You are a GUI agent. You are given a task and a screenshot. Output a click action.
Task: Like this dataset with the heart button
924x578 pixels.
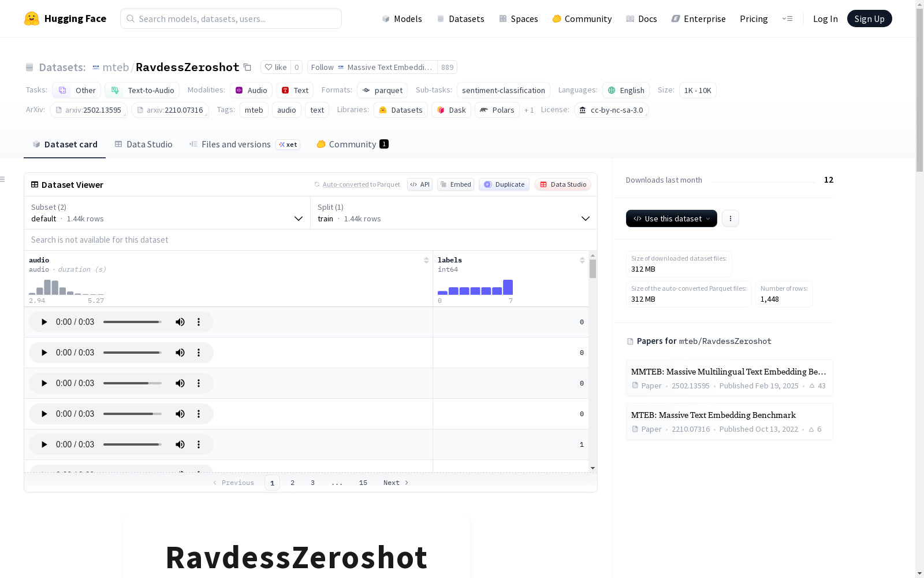pyautogui.click(x=275, y=67)
